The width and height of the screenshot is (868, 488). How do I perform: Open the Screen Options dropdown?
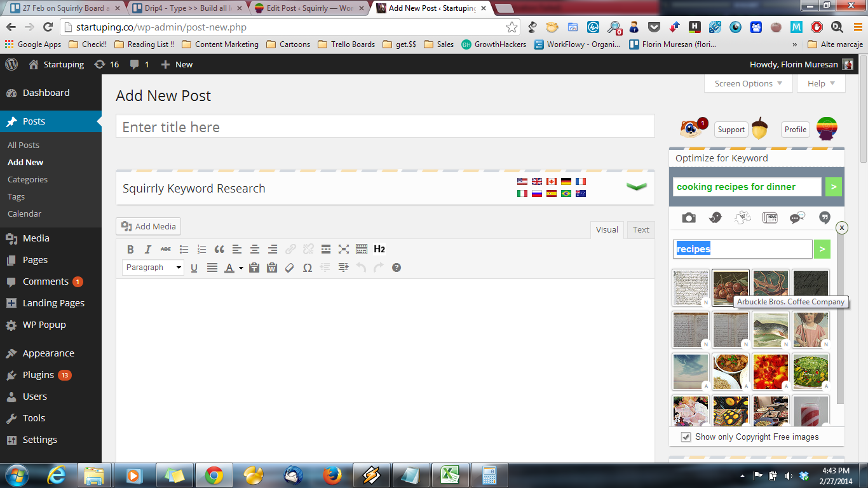(x=748, y=83)
